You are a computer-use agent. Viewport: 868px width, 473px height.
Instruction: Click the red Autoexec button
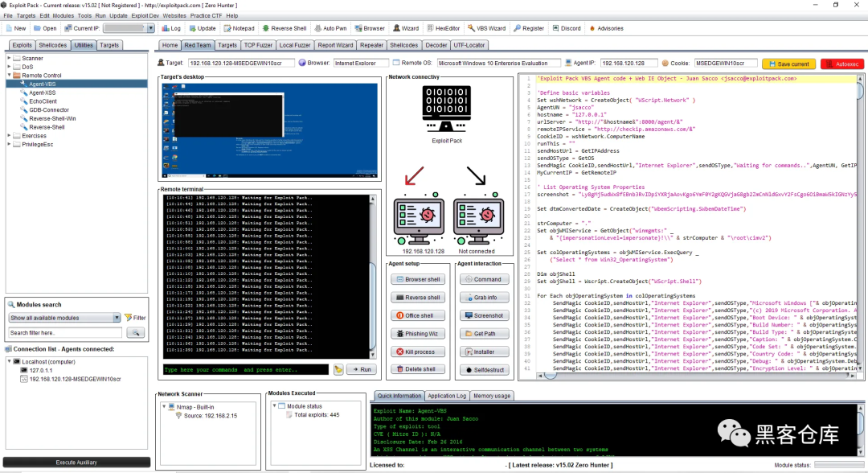[x=842, y=64]
